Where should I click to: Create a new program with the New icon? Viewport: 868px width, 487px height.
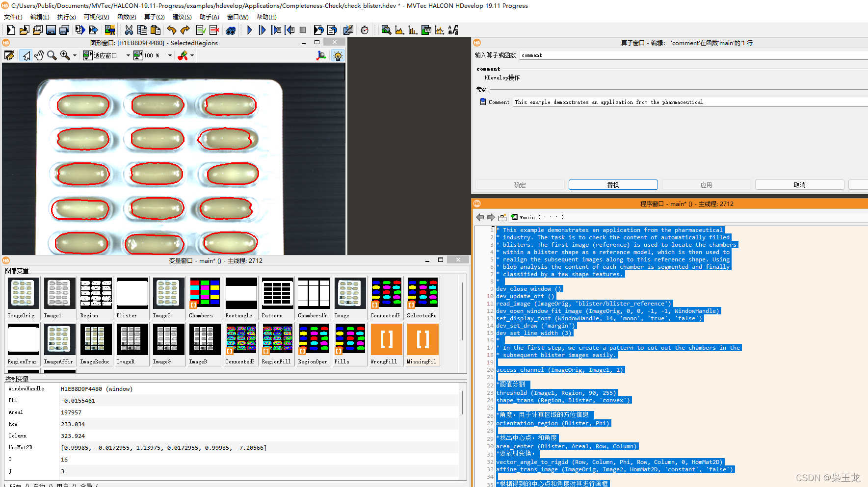[x=11, y=30]
